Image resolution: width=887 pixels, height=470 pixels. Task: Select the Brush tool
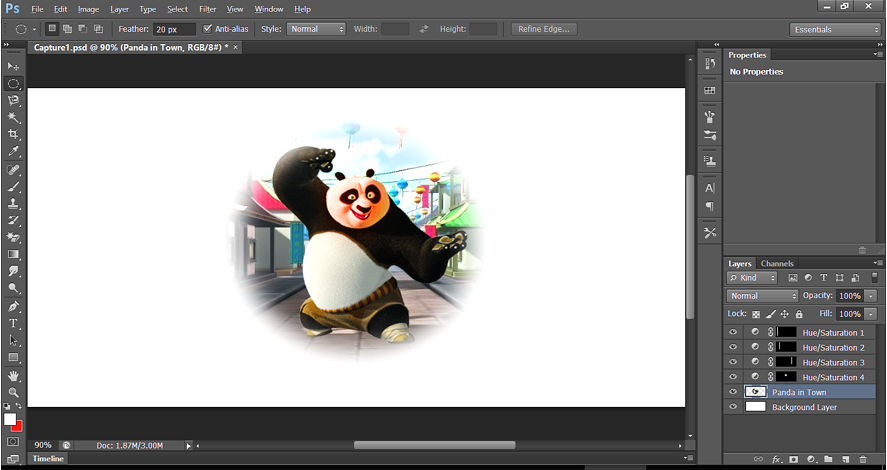tap(13, 187)
